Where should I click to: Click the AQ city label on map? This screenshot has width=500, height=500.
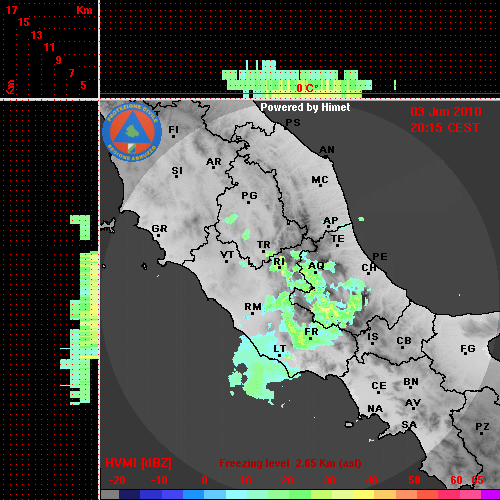click(316, 266)
